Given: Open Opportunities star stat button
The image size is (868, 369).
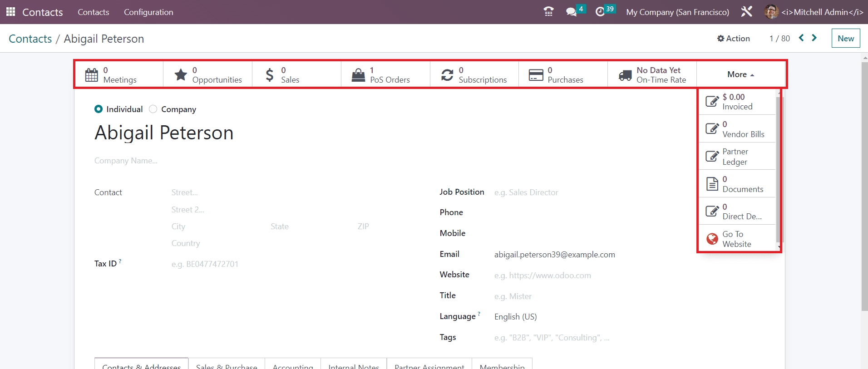Looking at the screenshot, I should pos(207,75).
